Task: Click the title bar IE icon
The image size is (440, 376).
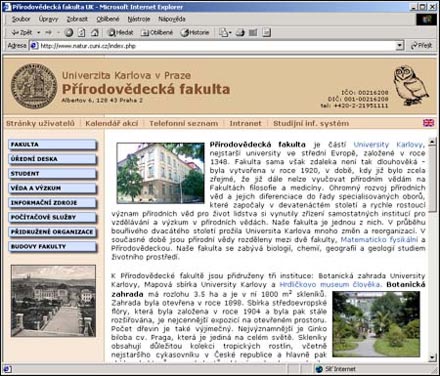Action: pos(7,7)
